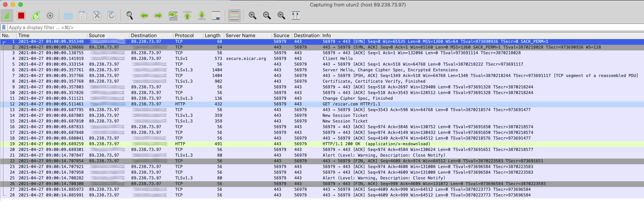Toggle packet list colorization

point(234,16)
